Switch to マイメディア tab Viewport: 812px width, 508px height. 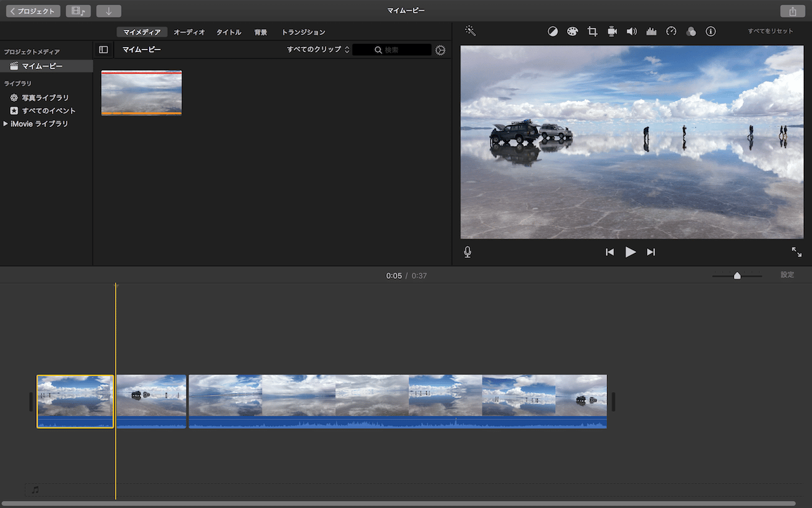point(142,32)
